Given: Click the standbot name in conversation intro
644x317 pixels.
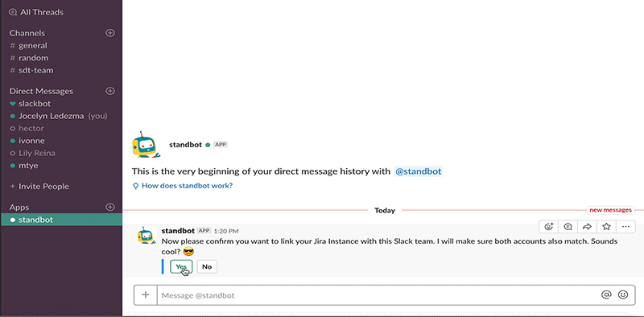Looking at the screenshot, I should tap(186, 145).
